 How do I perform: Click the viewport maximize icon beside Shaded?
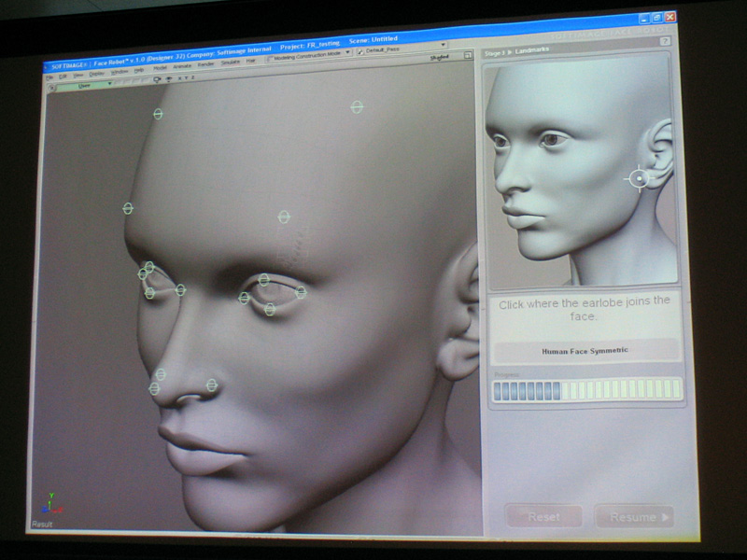(x=467, y=57)
